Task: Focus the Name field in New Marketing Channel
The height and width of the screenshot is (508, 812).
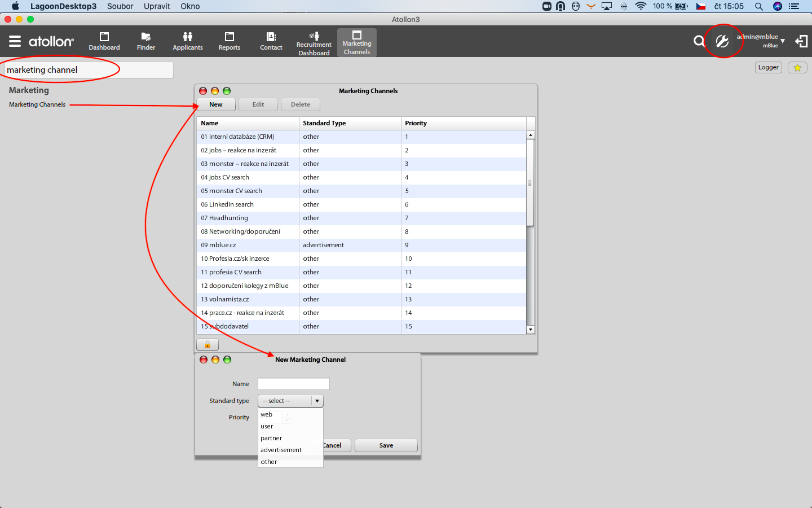Action: pos(293,384)
